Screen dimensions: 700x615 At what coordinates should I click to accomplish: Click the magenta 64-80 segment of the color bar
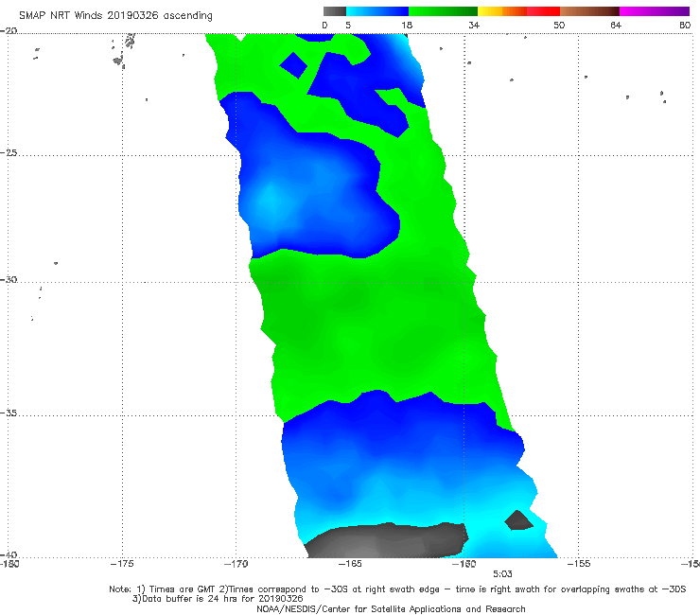[x=655, y=11]
